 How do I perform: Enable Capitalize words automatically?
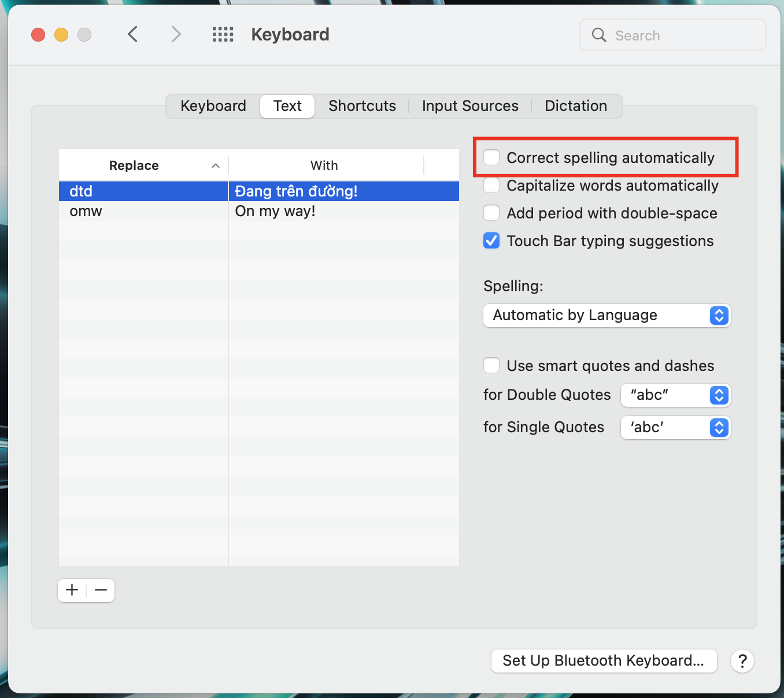pyautogui.click(x=491, y=185)
